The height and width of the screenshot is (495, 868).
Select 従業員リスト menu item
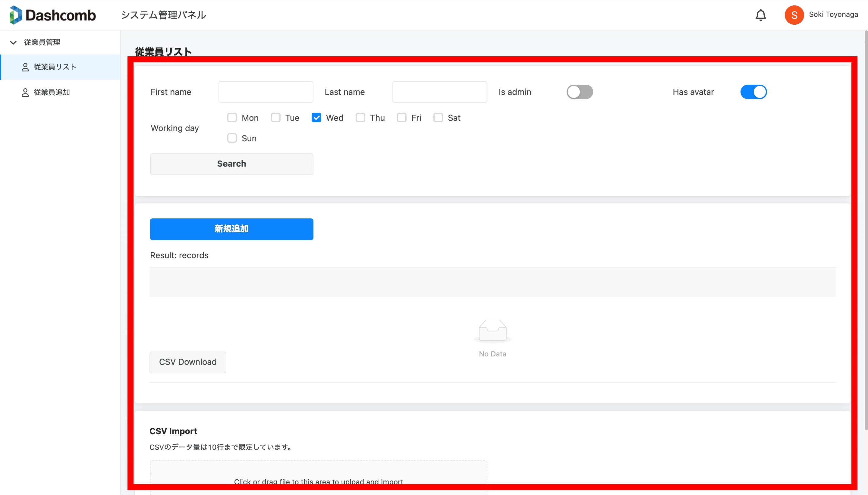[x=54, y=67]
